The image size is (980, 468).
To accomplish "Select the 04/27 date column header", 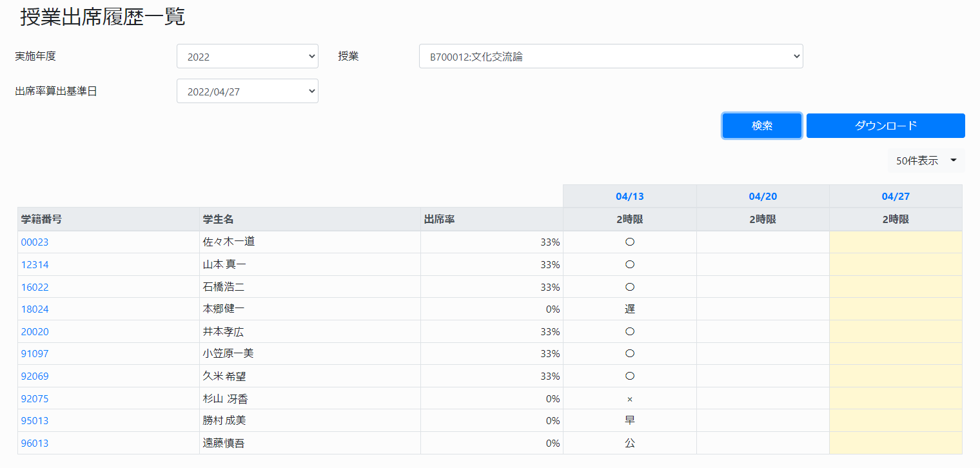I will 895,195.
